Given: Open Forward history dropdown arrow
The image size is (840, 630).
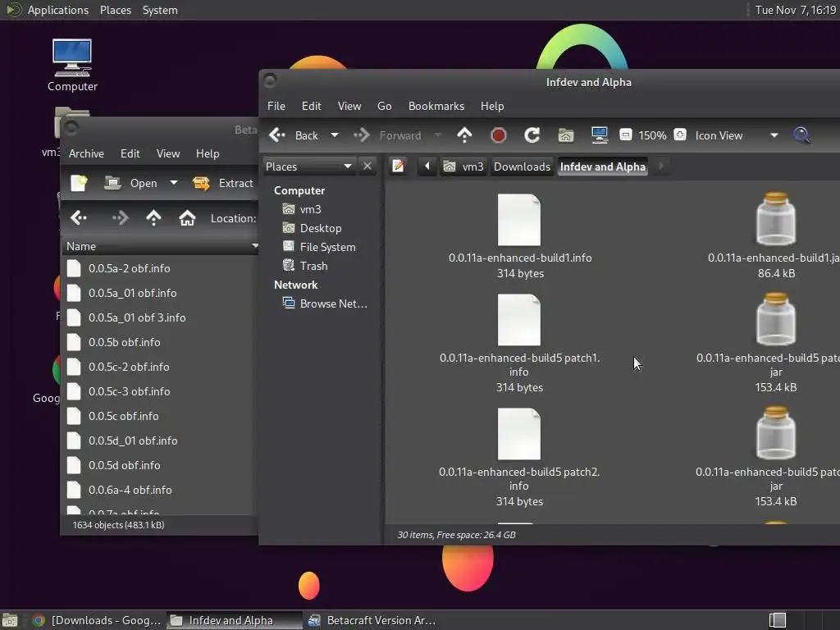Looking at the screenshot, I should tap(438, 135).
